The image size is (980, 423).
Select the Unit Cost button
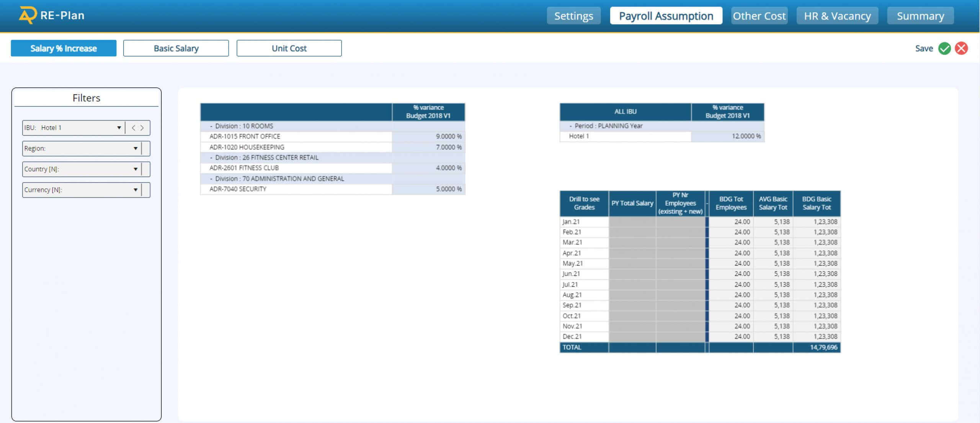point(289,49)
